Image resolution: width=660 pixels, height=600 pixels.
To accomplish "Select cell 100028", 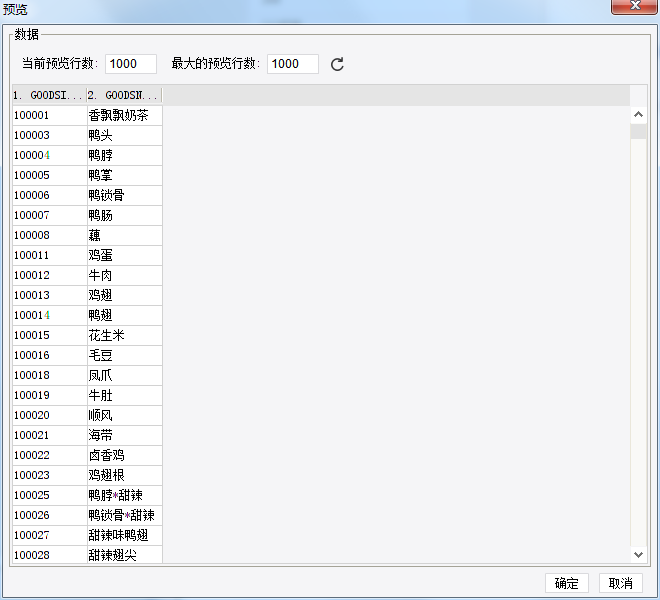I will [x=50, y=555].
